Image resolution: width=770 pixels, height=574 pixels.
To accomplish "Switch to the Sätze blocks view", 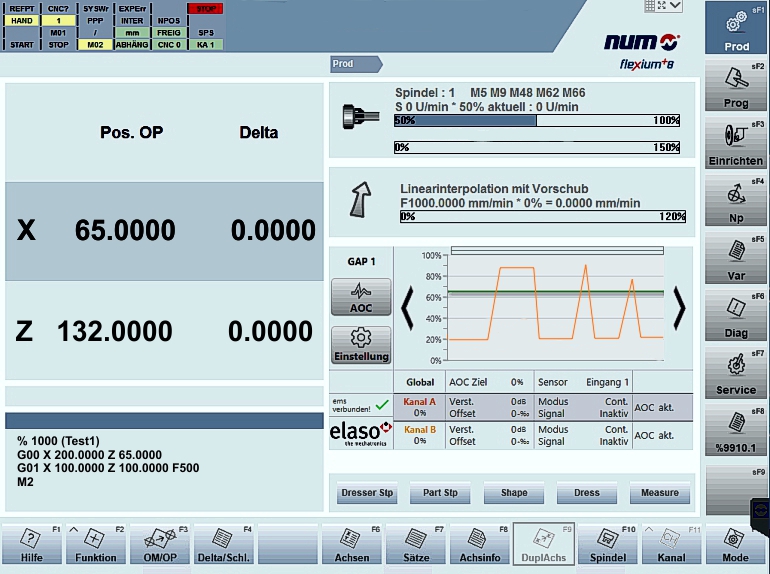I will coord(417,545).
